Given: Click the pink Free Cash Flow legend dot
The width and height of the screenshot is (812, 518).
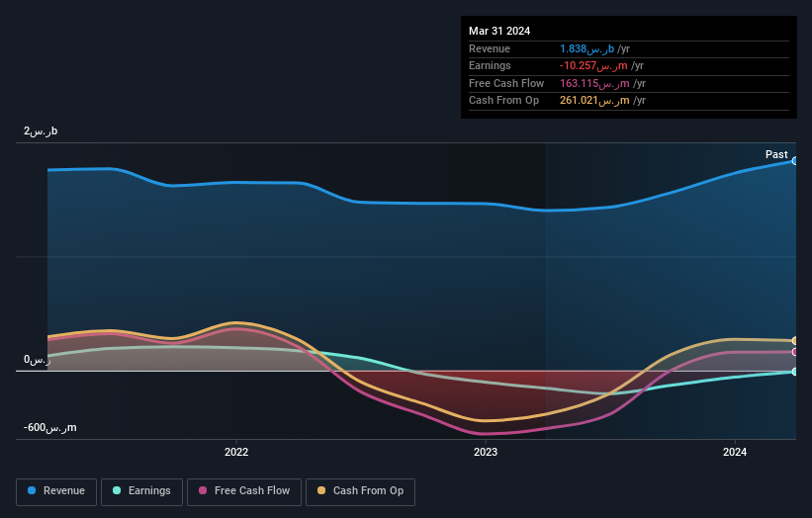Looking at the screenshot, I should click(203, 490).
